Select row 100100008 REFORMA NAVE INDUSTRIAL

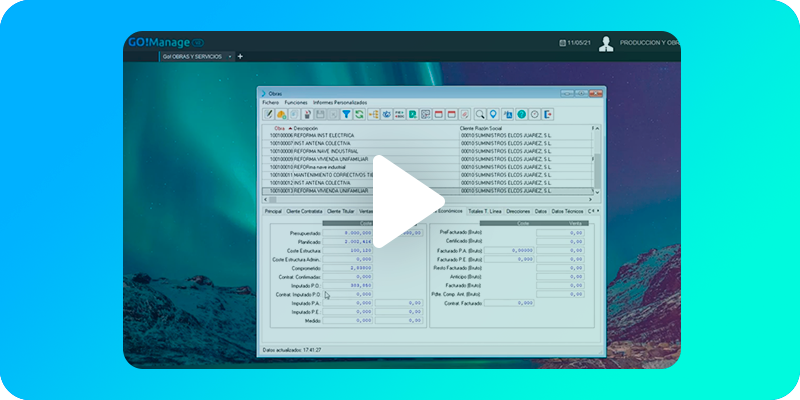(x=427, y=152)
